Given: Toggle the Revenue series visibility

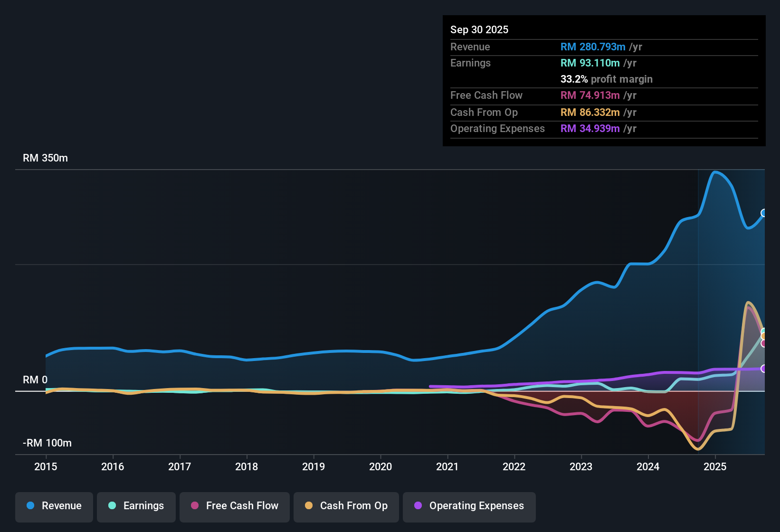Looking at the screenshot, I should tap(54, 506).
